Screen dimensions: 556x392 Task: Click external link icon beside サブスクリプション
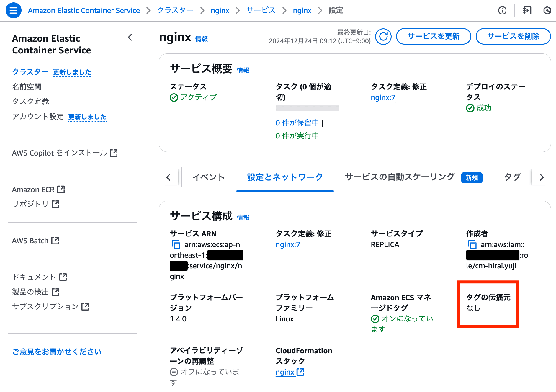(85, 307)
